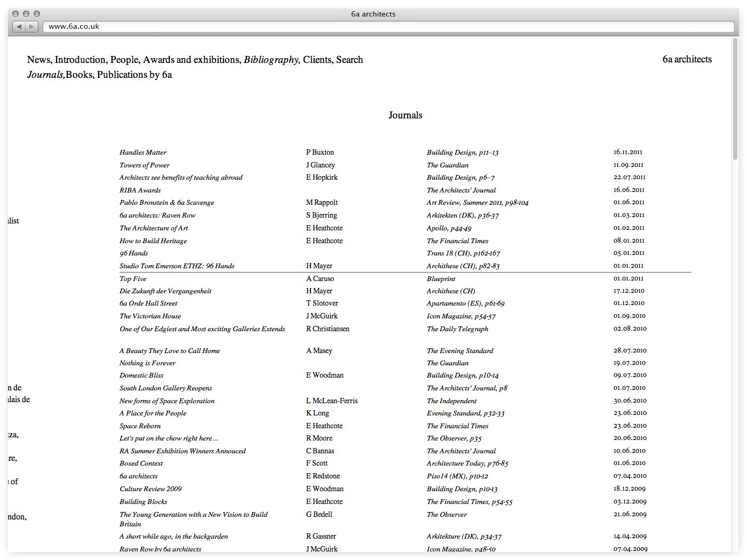This screenshot has height=560, width=747.
Task: Click the macOS window zoom button
Action: [x=37, y=14]
